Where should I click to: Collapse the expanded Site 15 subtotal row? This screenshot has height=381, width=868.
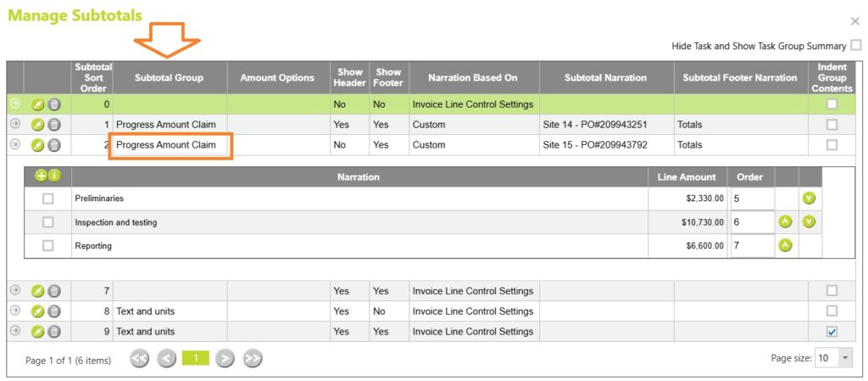pos(15,145)
